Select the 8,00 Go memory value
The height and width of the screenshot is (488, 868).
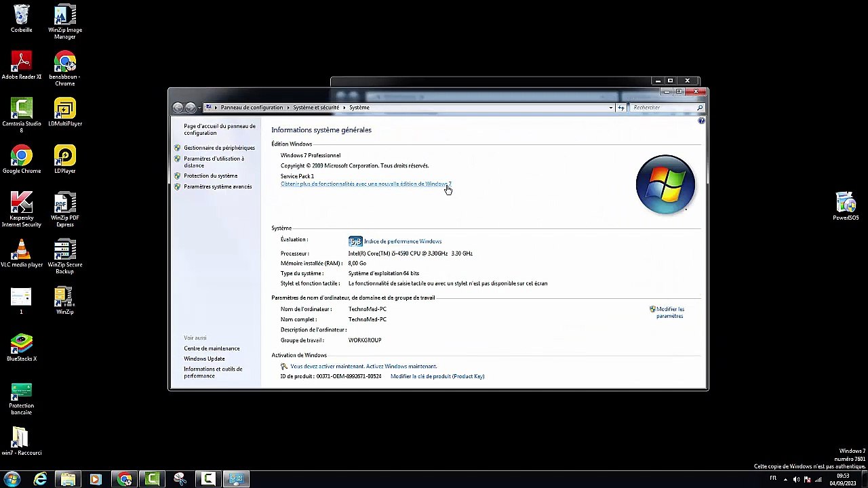[x=357, y=263]
